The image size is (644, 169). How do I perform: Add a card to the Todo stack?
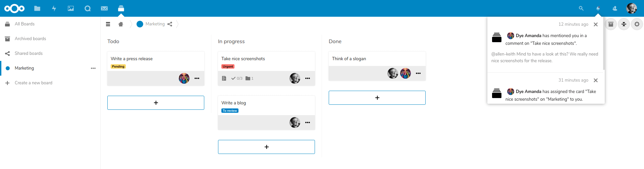click(x=156, y=103)
